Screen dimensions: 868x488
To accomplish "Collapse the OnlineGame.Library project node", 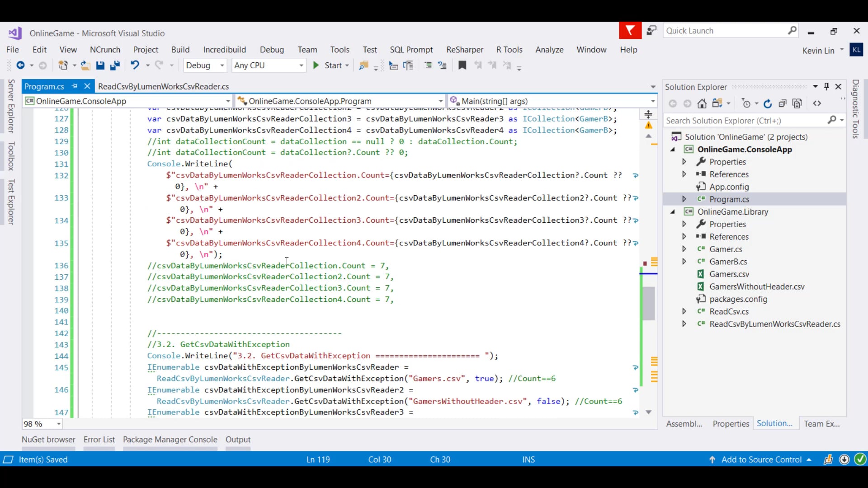I will (673, 211).
